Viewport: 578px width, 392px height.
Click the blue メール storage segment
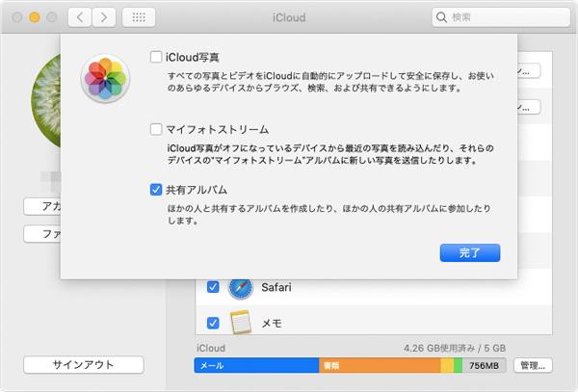(x=256, y=365)
